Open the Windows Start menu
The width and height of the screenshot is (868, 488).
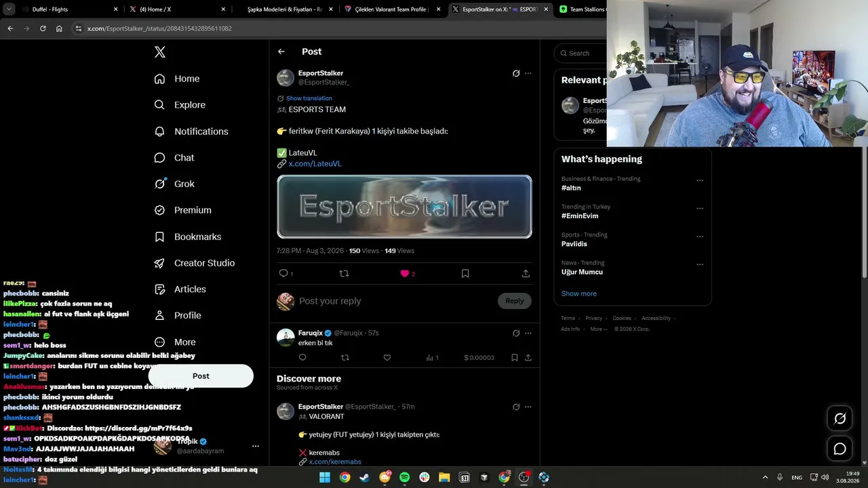(325, 477)
